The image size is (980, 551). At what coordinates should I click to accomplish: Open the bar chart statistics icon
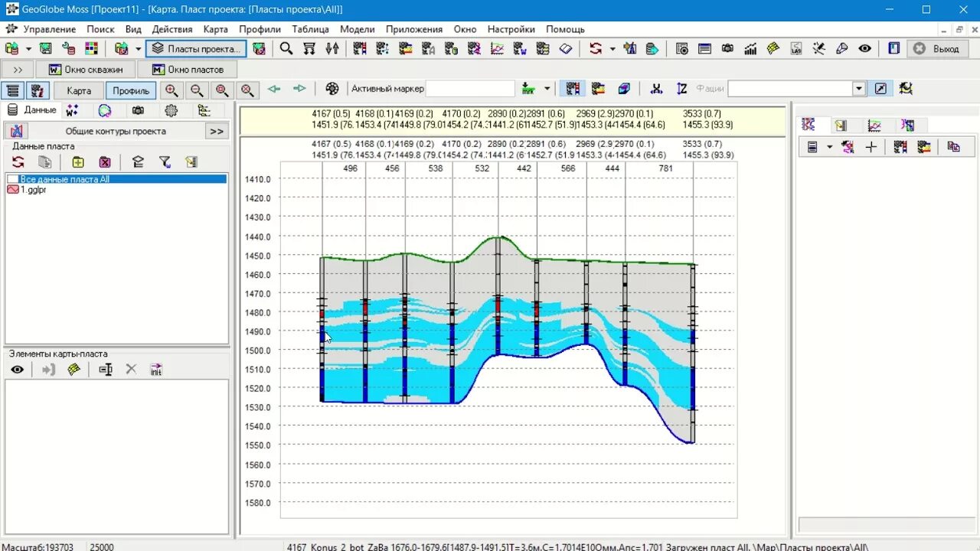[x=750, y=48]
